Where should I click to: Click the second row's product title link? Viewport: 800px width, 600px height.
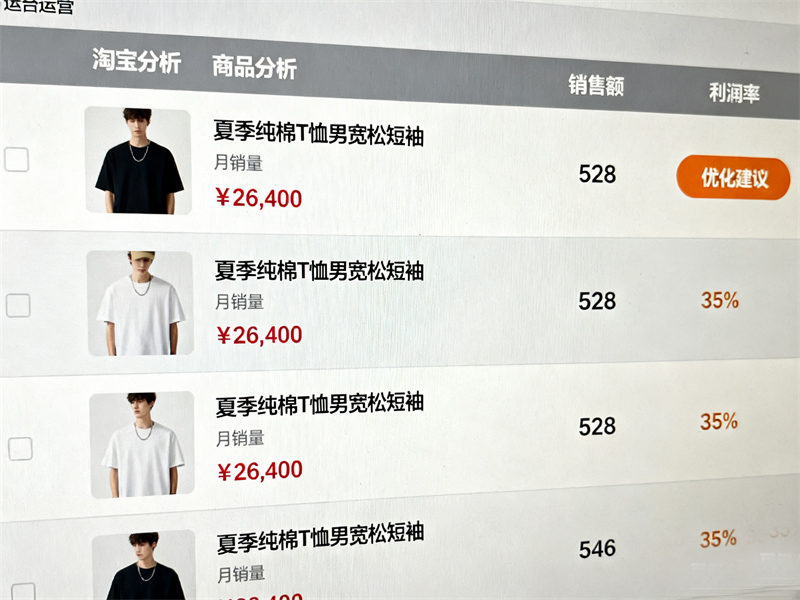click(x=319, y=270)
